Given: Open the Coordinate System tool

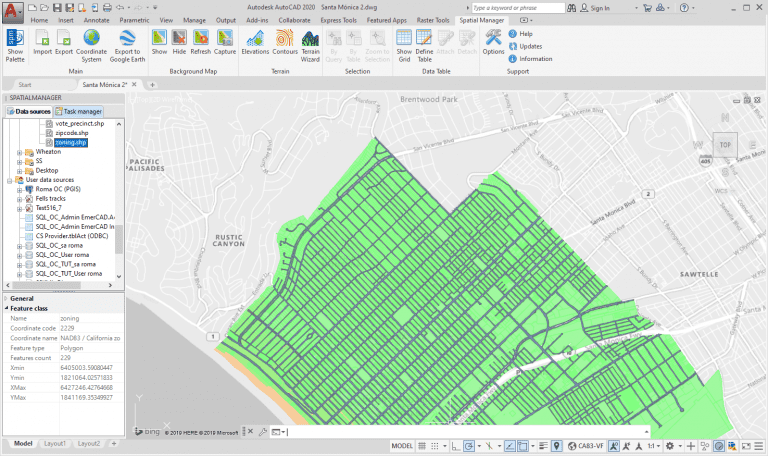Looking at the screenshot, I should tap(91, 45).
